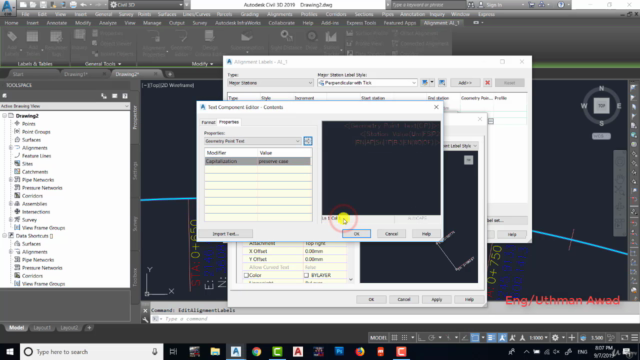
Task: Toggle lineweight display in status bar
Action: (x=491, y=338)
